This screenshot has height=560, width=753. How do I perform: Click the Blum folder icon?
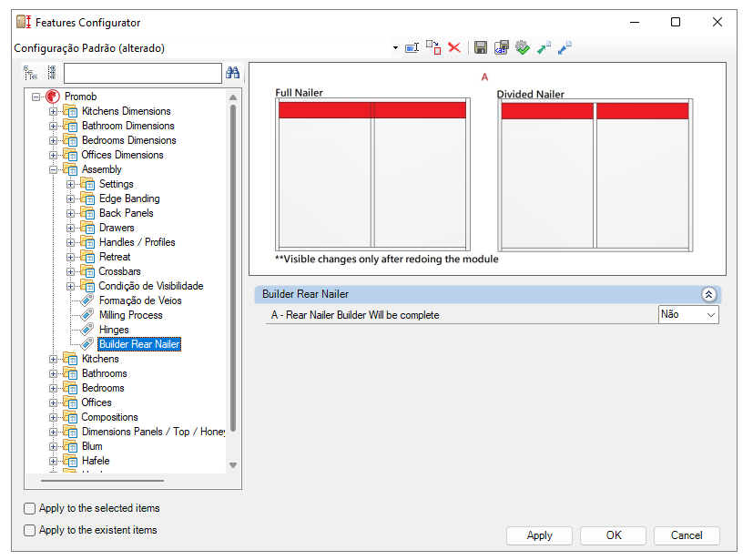[x=70, y=446]
